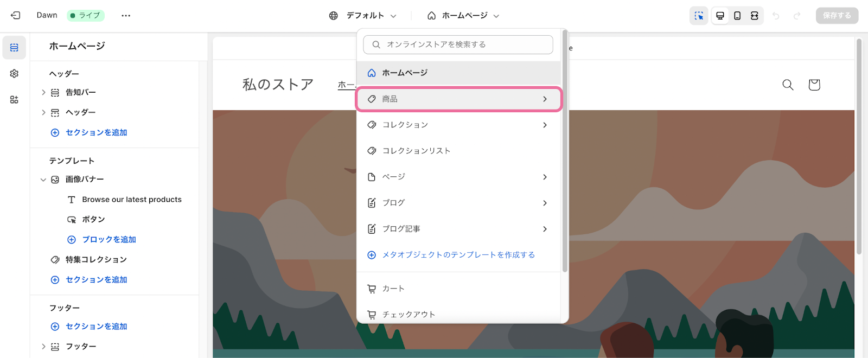Expand the ページ submenu arrow
Image resolution: width=868 pixels, height=358 pixels.
tap(545, 177)
